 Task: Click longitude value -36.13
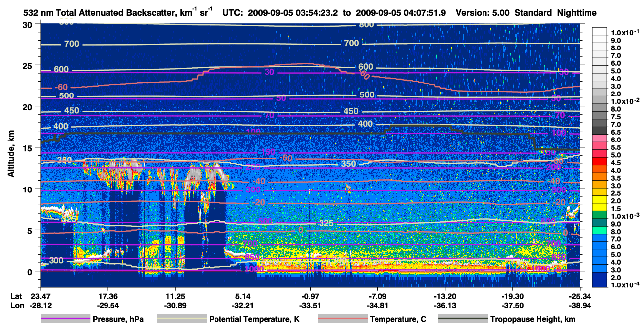[x=445, y=305]
